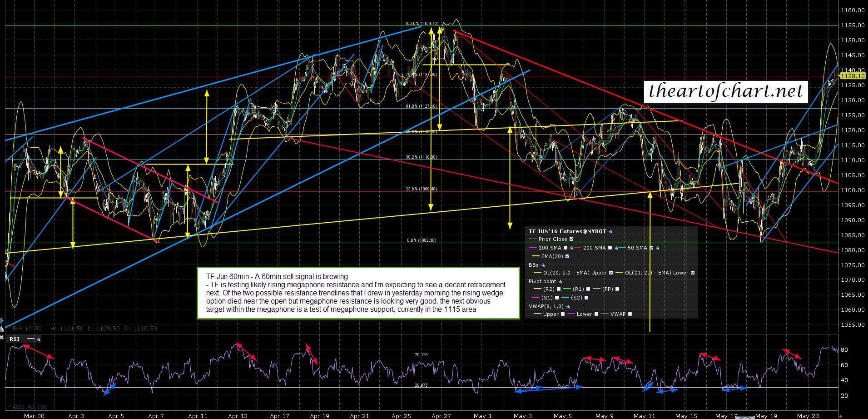868x419 pixels.
Task: Enable the VWAP line checkbox
Action: point(630,314)
